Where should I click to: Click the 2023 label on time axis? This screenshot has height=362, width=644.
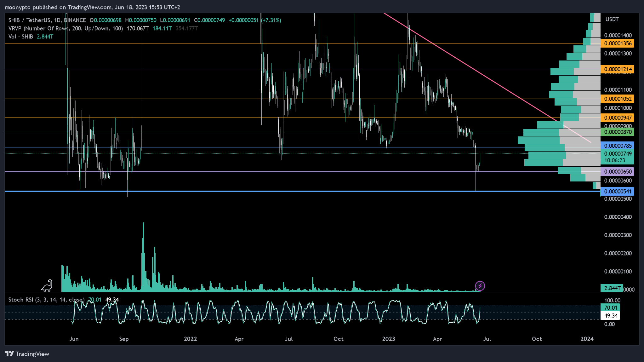389,339
